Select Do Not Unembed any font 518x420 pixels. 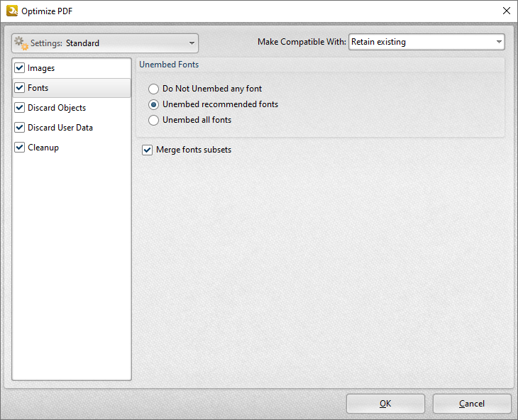pos(153,89)
